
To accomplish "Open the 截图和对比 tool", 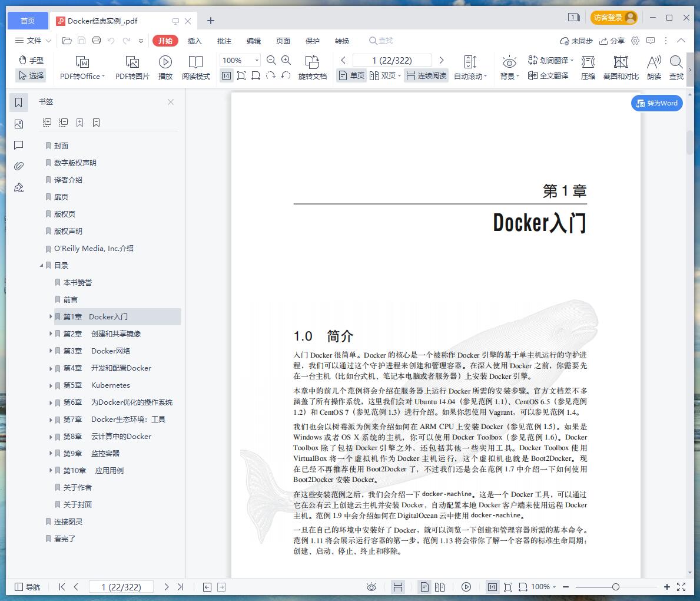I will point(621,68).
